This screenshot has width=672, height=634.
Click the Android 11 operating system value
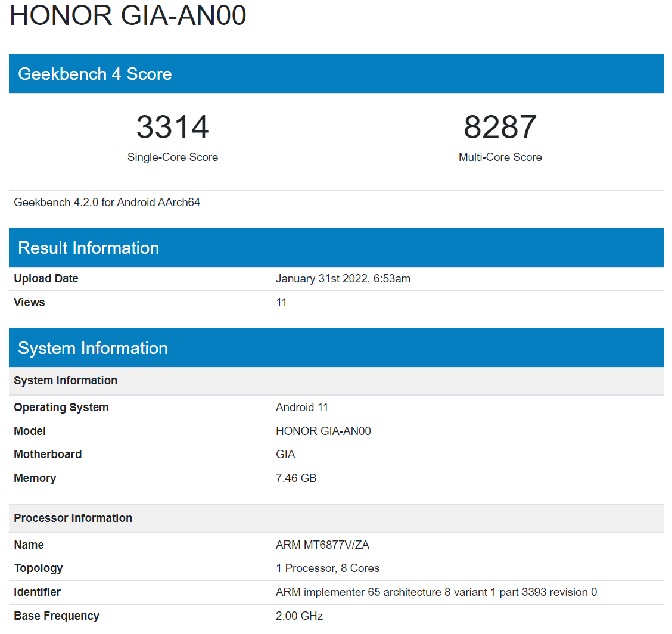pyautogui.click(x=302, y=408)
